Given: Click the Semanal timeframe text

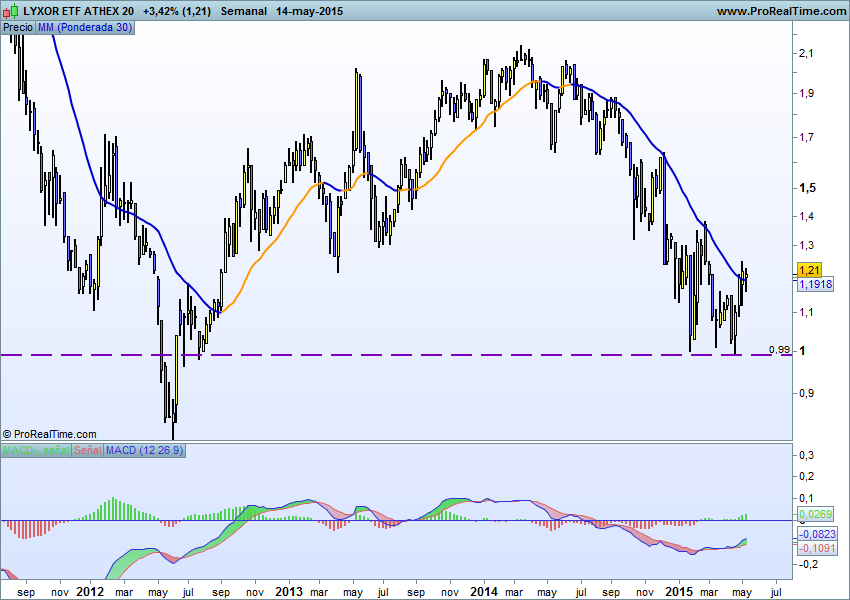Looking at the screenshot, I should click(244, 10).
